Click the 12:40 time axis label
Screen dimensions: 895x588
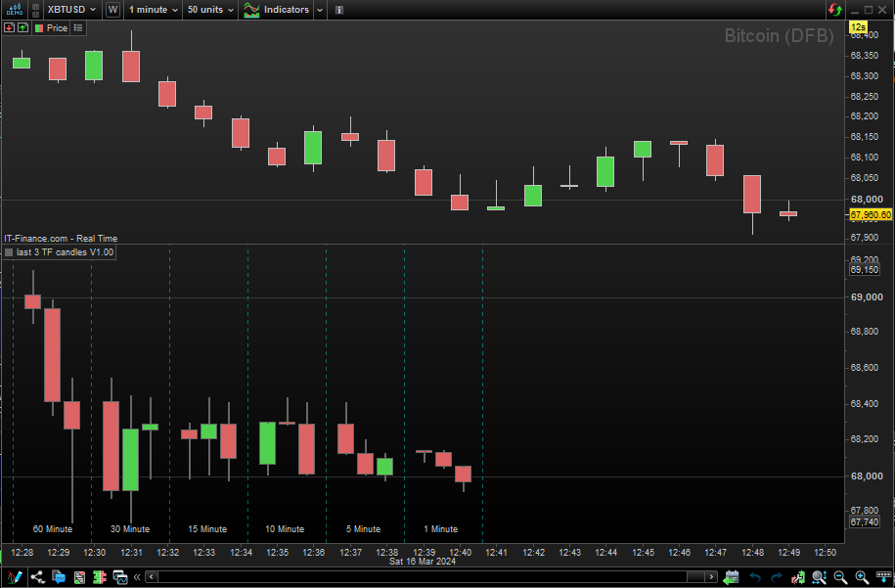pyautogui.click(x=460, y=553)
